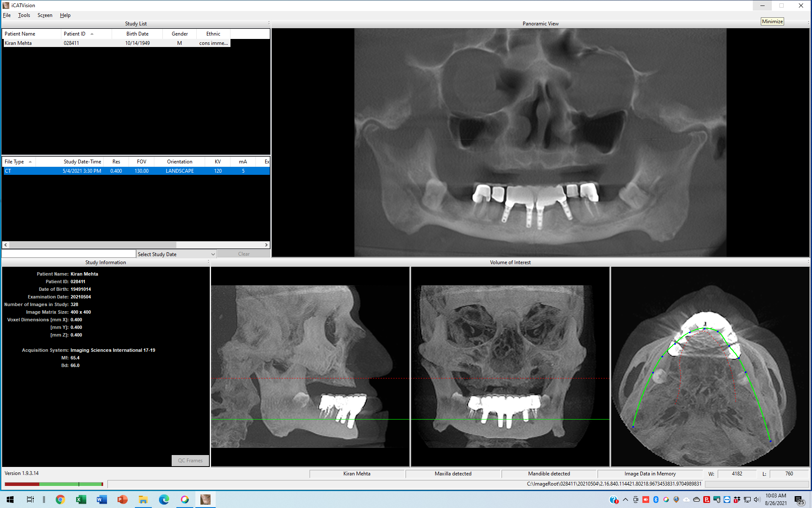Click the Clear button
The width and height of the screenshot is (812, 508).
coord(244,254)
